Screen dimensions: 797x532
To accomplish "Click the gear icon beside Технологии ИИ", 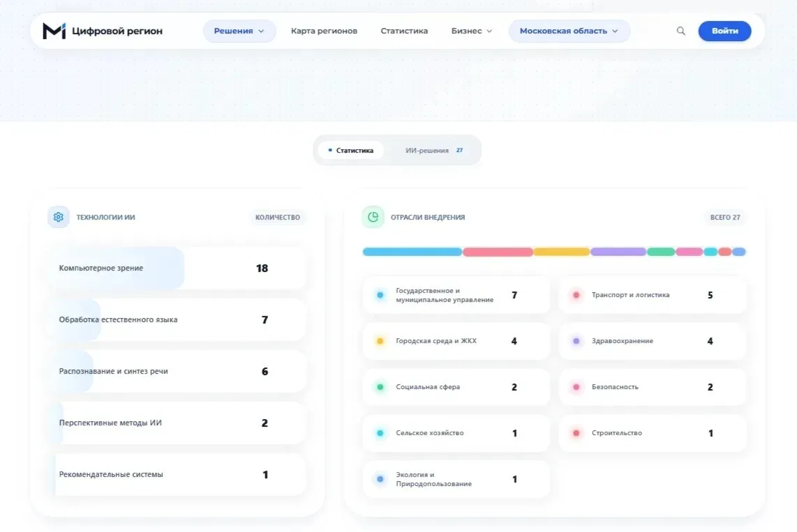I will 59,218.
